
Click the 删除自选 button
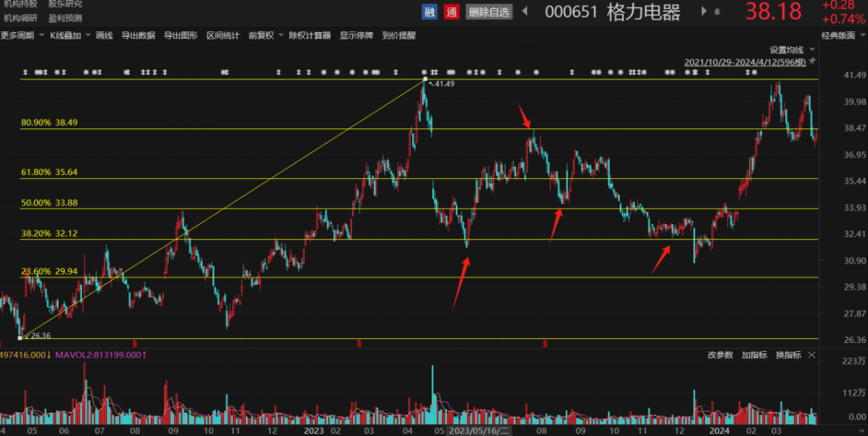489,11
